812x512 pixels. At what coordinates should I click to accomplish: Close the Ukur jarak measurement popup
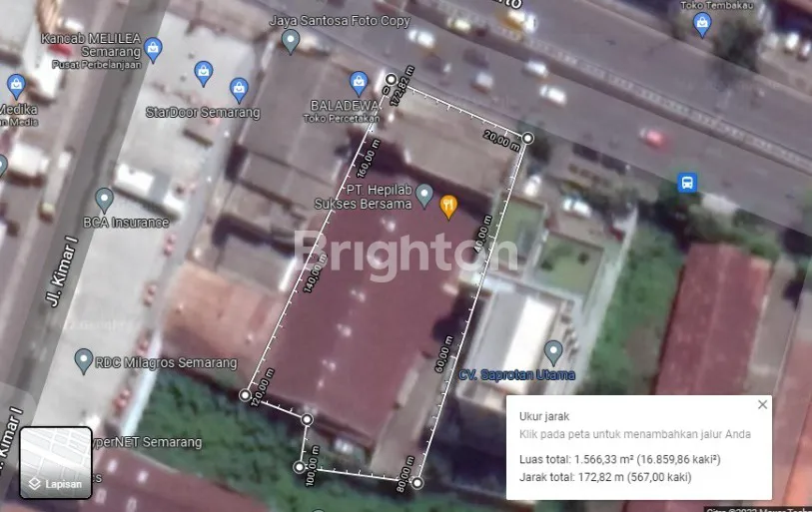click(763, 404)
